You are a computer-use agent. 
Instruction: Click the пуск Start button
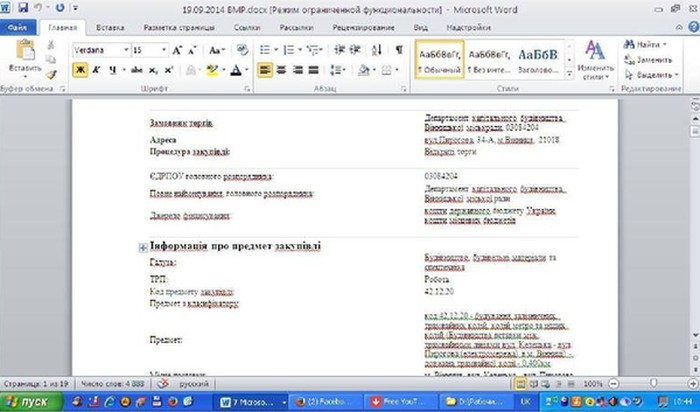pyautogui.click(x=31, y=401)
